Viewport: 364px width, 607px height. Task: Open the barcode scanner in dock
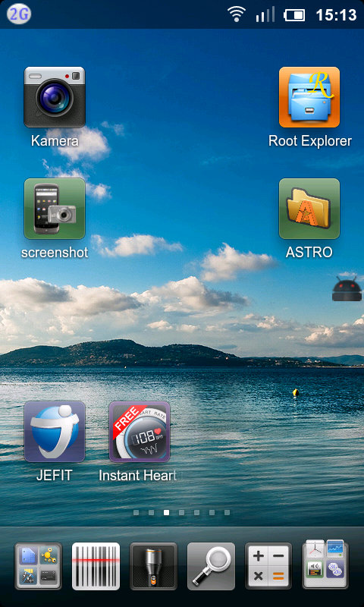click(x=96, y=565)
